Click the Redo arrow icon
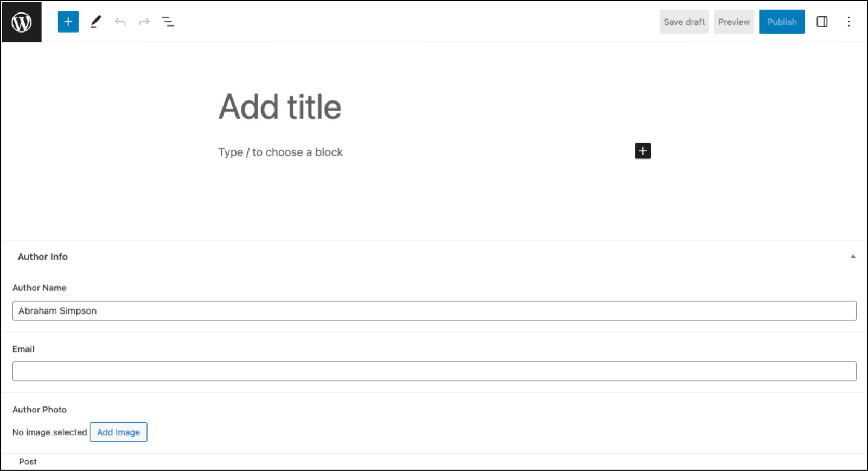868x471 pixels. [x=144, y=22]
